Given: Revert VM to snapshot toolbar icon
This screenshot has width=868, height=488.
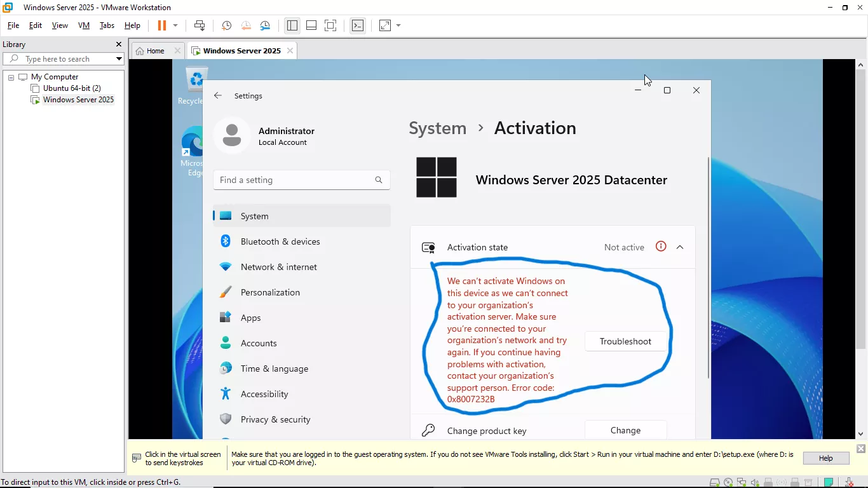Looking at the screenshot, I should pos(246,25).
